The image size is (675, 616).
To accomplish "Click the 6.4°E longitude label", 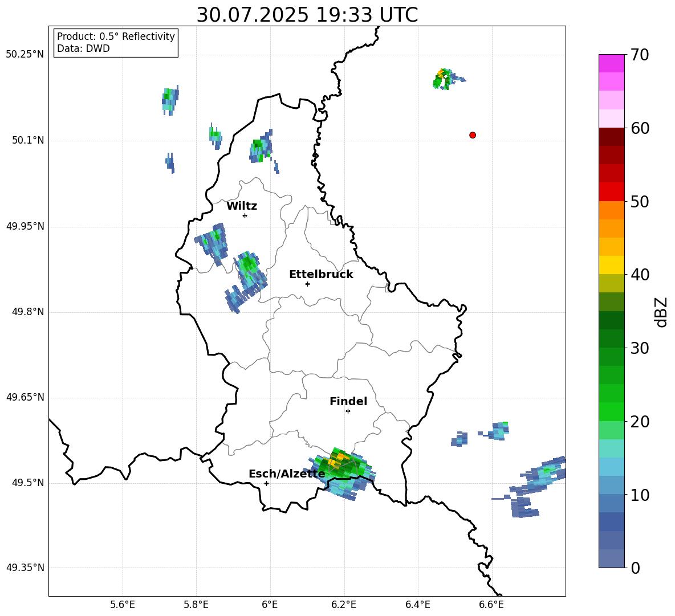I will coord(417,605).
